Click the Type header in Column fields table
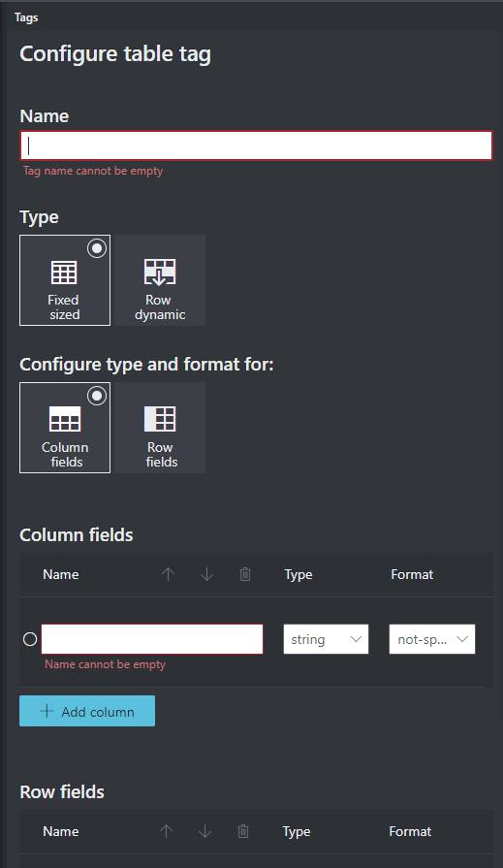 [x=299, y=574]
